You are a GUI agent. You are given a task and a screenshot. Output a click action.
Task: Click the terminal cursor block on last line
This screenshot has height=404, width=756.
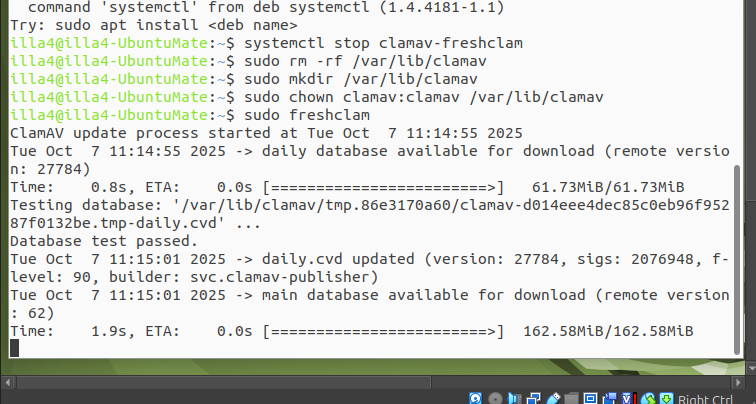click(x=14, y=348)
